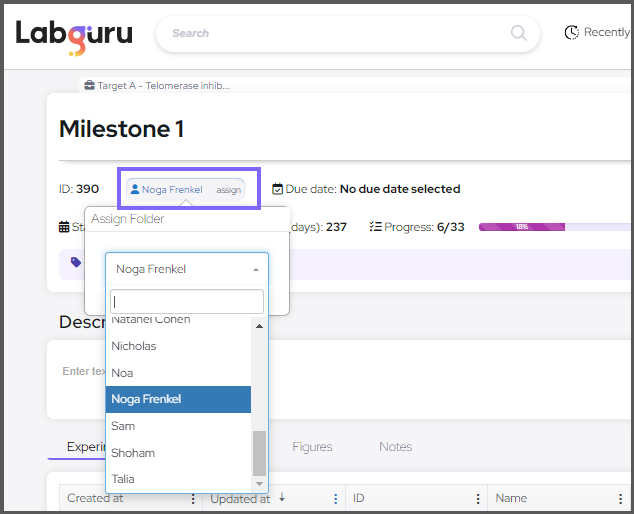This screenshot has height=514, width=634.
Task: Select Shoham from the assignee list
Action: coord(133,453)
